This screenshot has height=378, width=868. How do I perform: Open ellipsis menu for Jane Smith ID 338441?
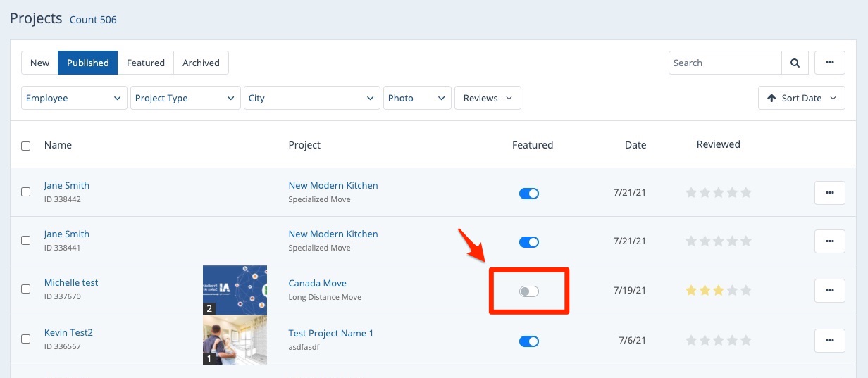[830, 241]
